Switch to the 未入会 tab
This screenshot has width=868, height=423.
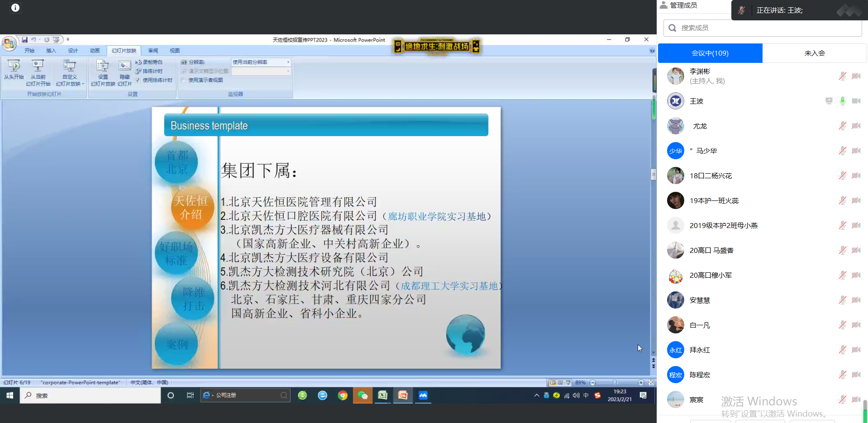click(x=814, y=53)
